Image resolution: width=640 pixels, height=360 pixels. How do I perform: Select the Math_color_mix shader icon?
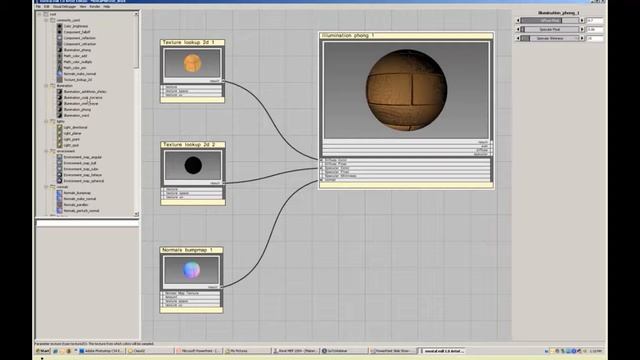pos(60,68)
